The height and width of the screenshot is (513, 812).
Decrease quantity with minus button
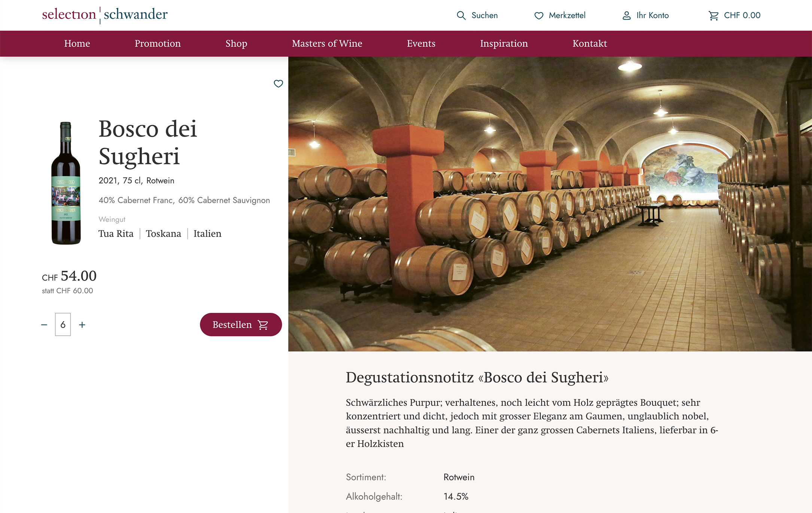44,325
